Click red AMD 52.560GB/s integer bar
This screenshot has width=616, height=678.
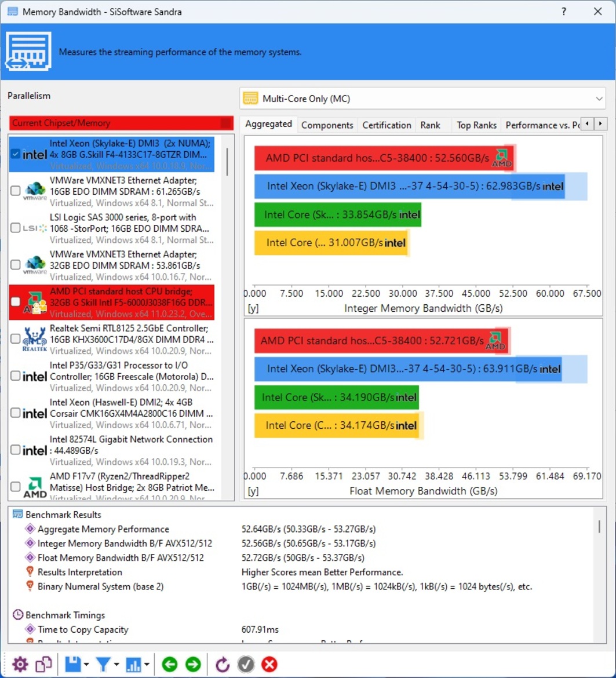tap(384, 158)
